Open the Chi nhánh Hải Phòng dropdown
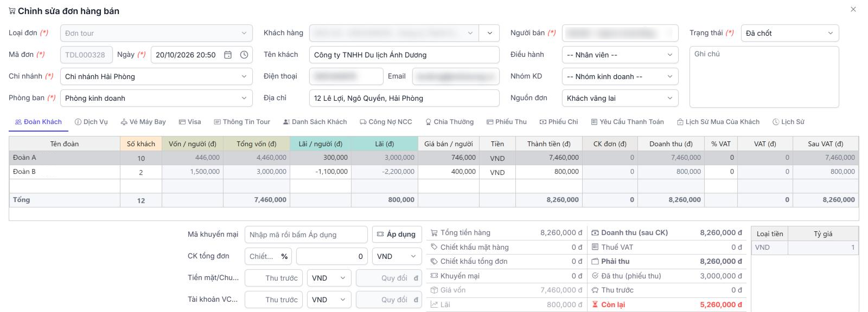 pyautogui.click(x=156, y=76)
